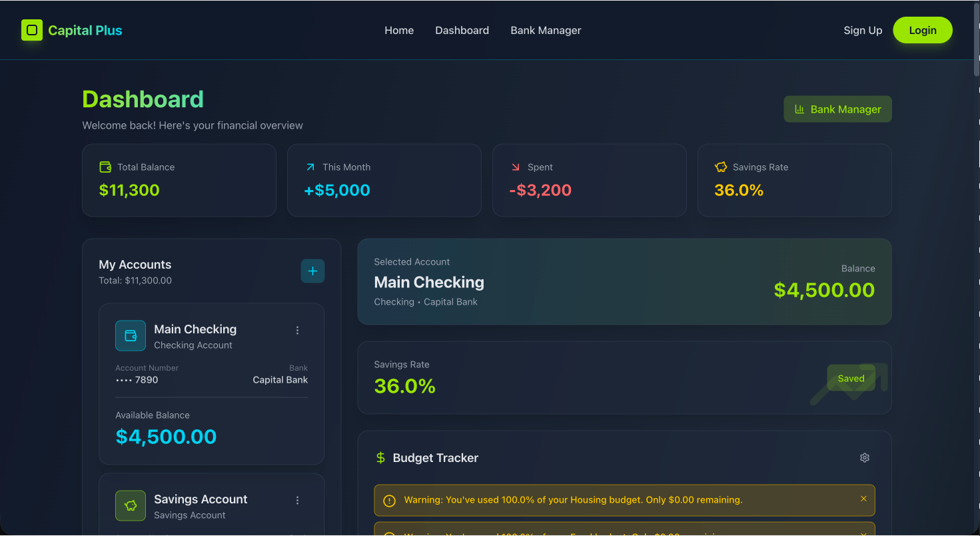This screenshot has width=980, height=536.
Task: Click the green Login button
Action: coord(923,30)
